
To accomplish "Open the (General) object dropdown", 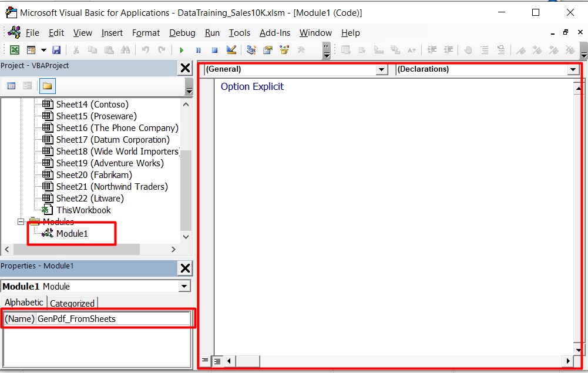I will [x=382, y=69].
